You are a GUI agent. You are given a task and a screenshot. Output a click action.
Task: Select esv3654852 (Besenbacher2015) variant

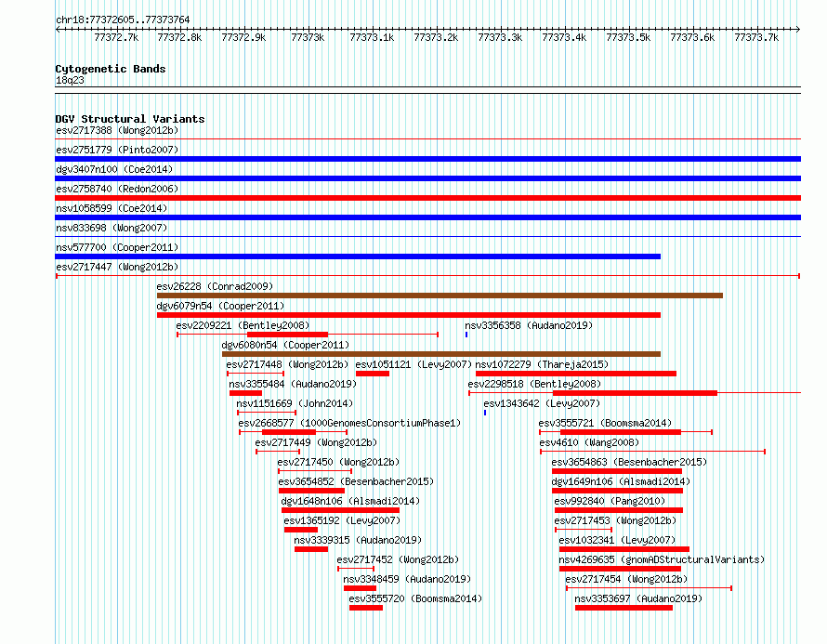[x=356, y=481]
